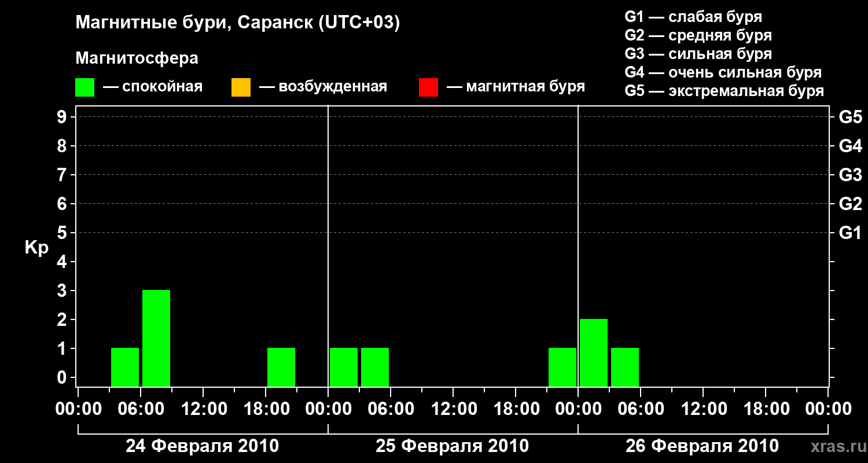Click the y-axis value '1'
Viewport: 868px width, 463px height.
(63, 348)
